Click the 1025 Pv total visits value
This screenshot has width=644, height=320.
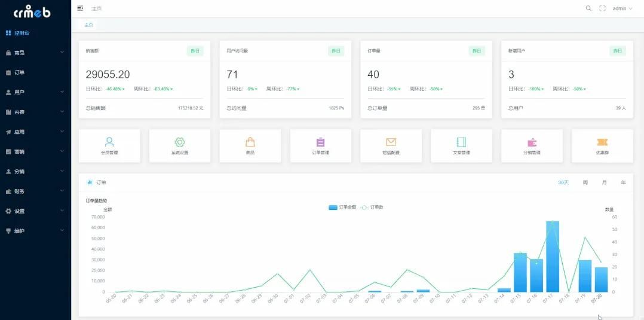pos(336,108)
